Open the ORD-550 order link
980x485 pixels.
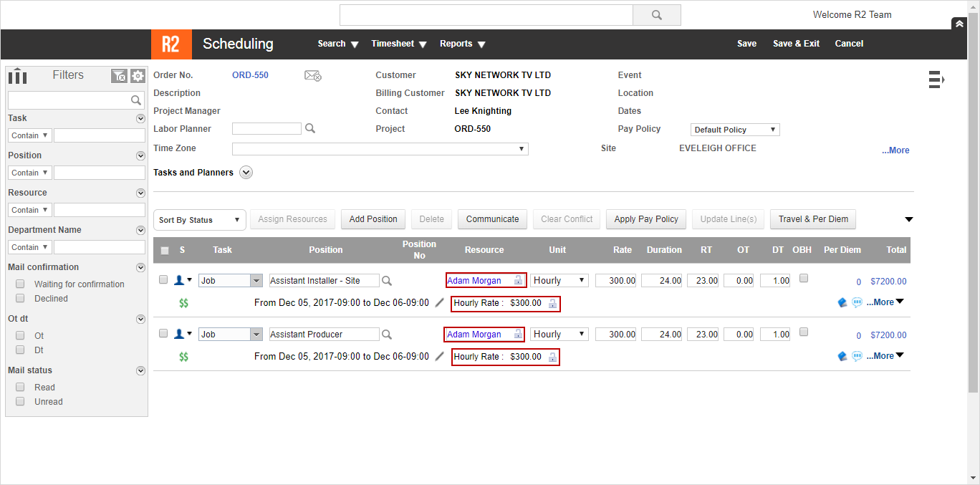pyautogui.click(x=250, y=75)
